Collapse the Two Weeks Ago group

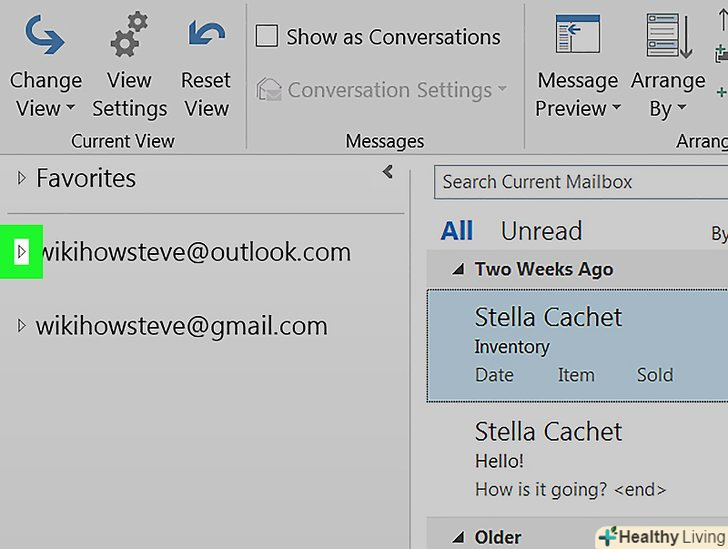click(458, 270)
